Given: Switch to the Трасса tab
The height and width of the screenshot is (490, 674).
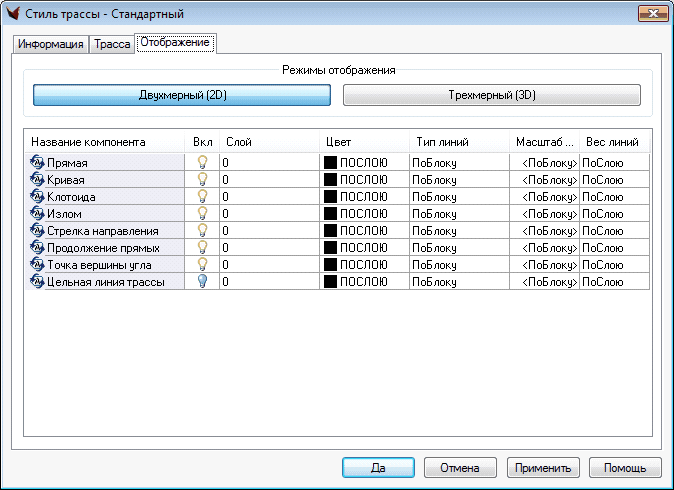Looking at the screenshot, I should click(x=112, y=45).
